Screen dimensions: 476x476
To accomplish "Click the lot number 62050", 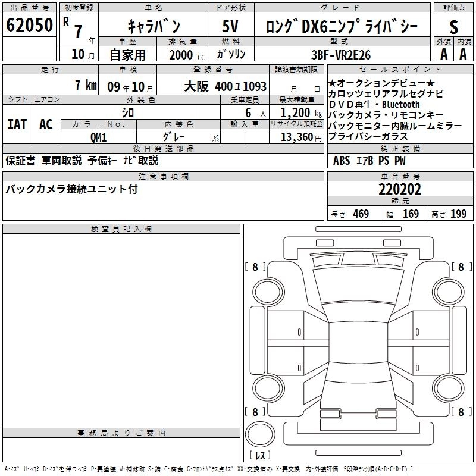I will coord(29,26).
